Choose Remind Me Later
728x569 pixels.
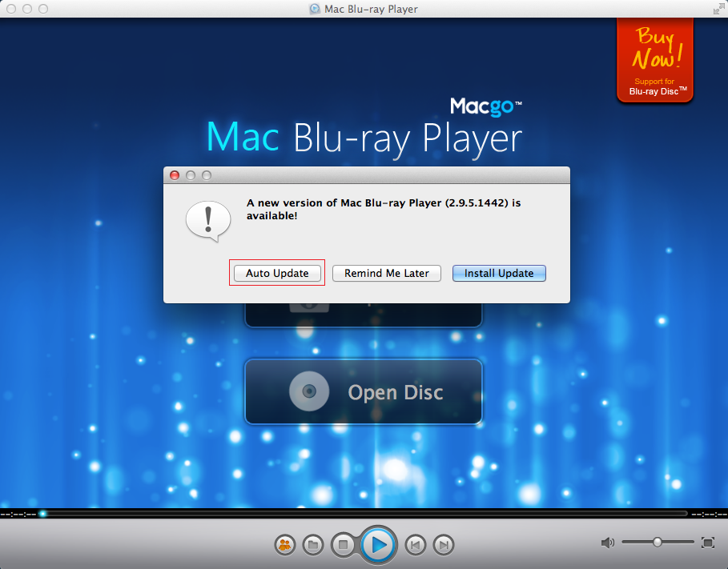click(387, 273)
